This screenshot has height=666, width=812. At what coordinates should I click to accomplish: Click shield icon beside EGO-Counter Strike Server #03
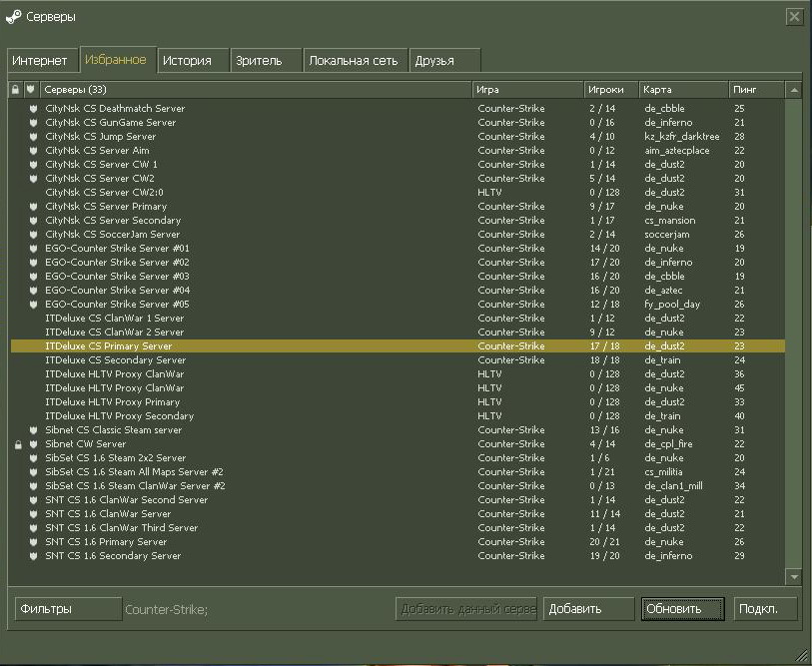tap(34, 277)
